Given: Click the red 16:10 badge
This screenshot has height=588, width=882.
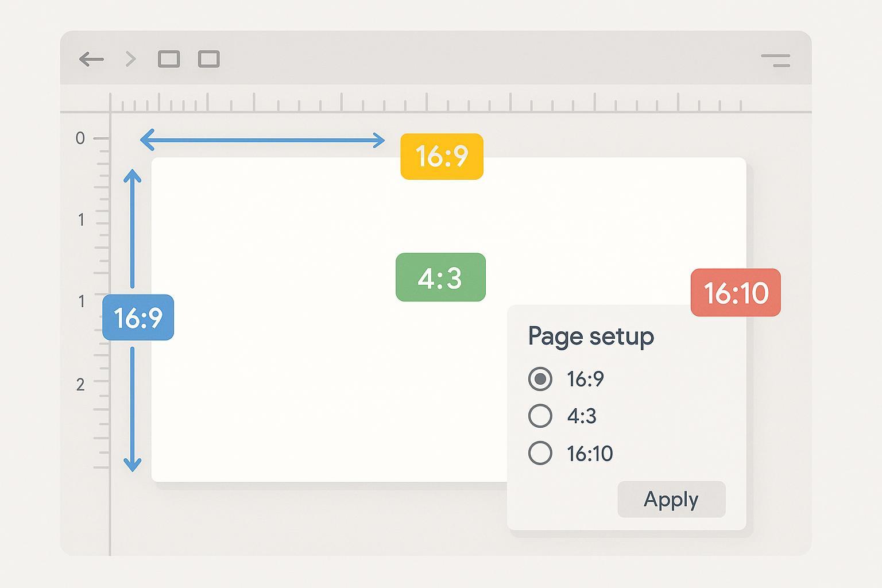Looking at the screenshot, I should point(736,292).
